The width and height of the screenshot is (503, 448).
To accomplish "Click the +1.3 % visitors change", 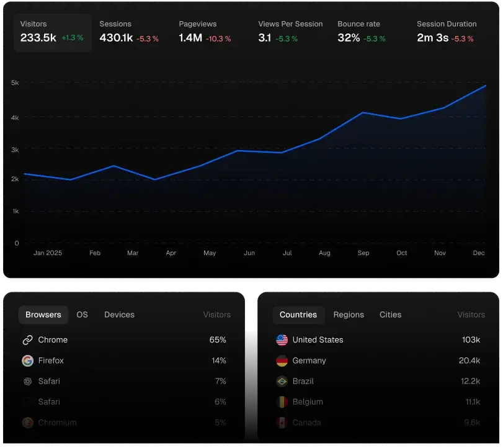I will (73, 38).
